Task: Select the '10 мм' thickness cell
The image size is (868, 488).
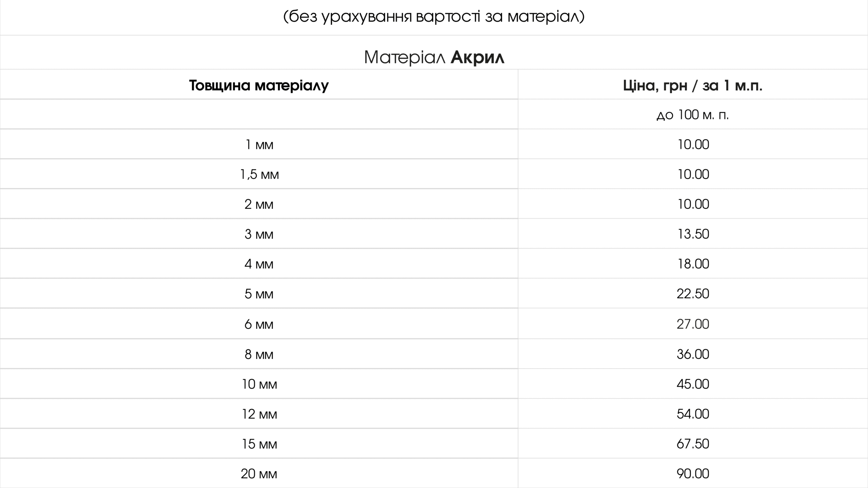Action: (x=259, y=384)
